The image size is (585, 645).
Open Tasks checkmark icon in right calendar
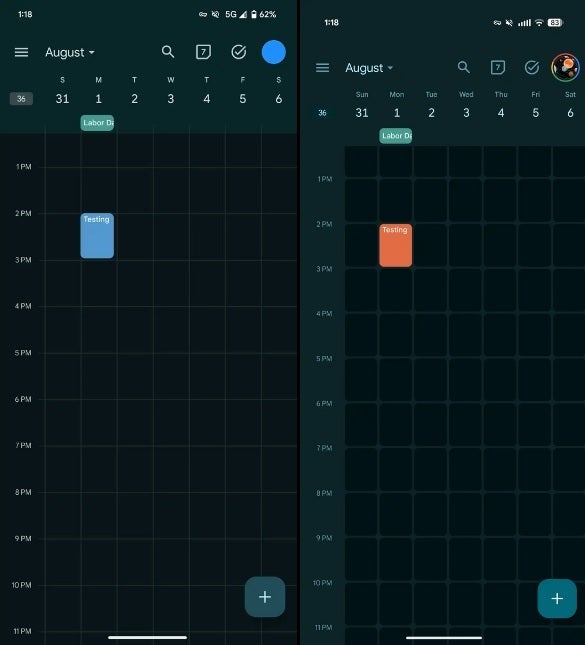click(532, 67)
